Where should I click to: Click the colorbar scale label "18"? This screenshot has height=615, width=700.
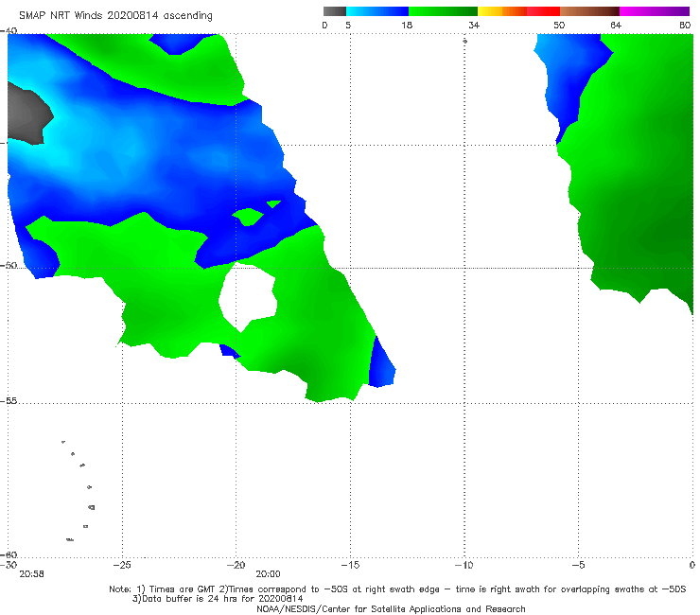[x=407, y=26]
